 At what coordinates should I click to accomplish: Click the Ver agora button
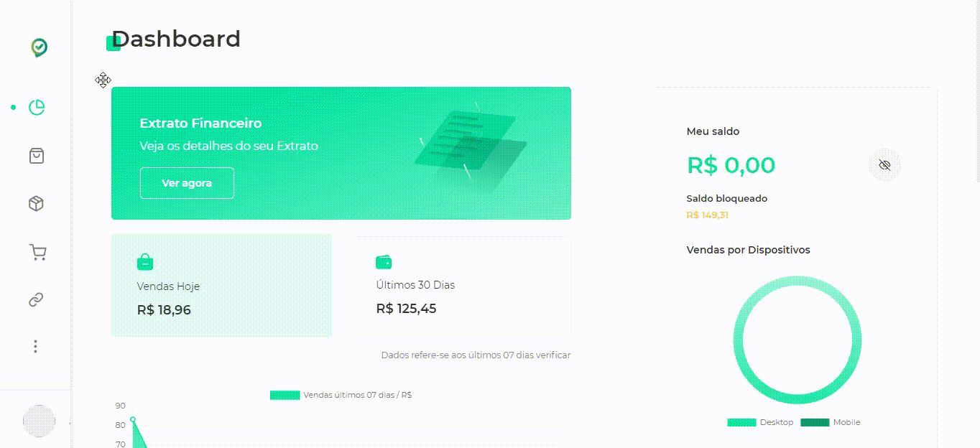click(187, 183)
